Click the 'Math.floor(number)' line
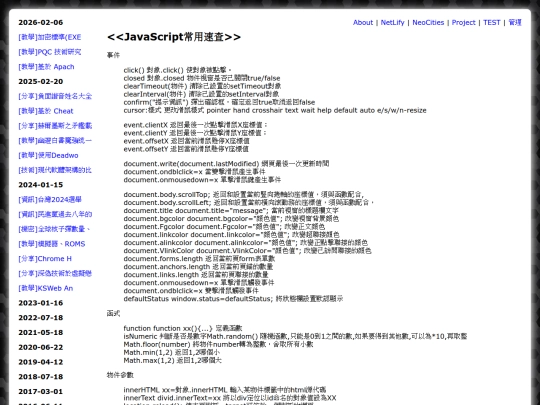This screenshot has width=540, height=405. tap(218, 344)
